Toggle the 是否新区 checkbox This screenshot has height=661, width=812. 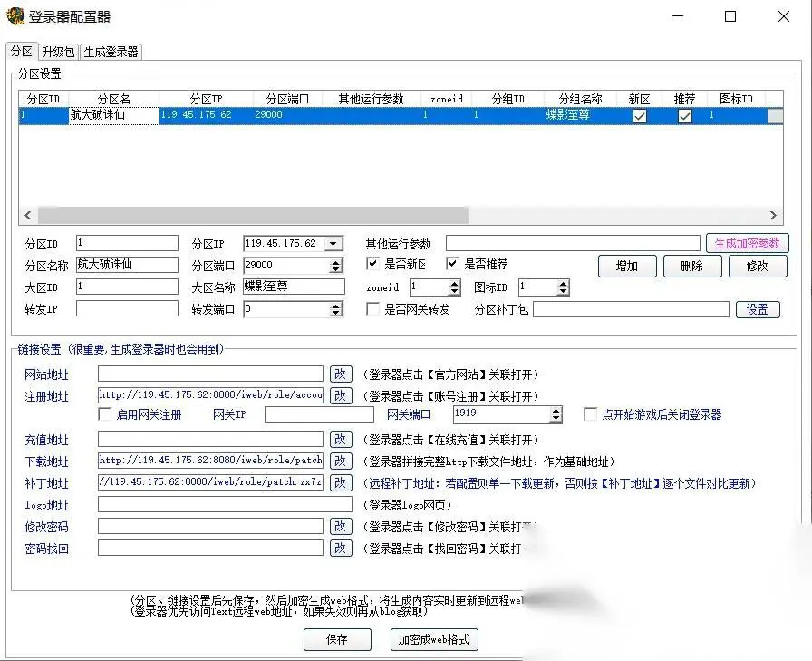tap(372, 264)
